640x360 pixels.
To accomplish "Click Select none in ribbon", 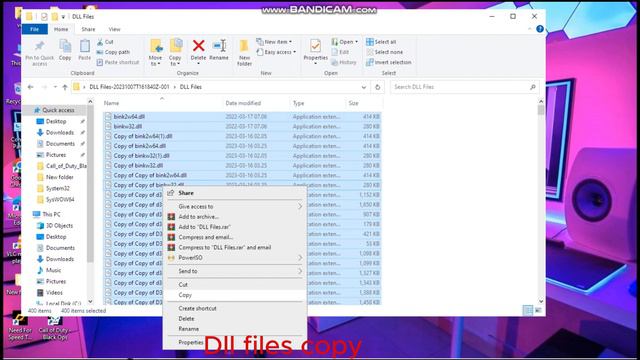I will tap(384, 52).
